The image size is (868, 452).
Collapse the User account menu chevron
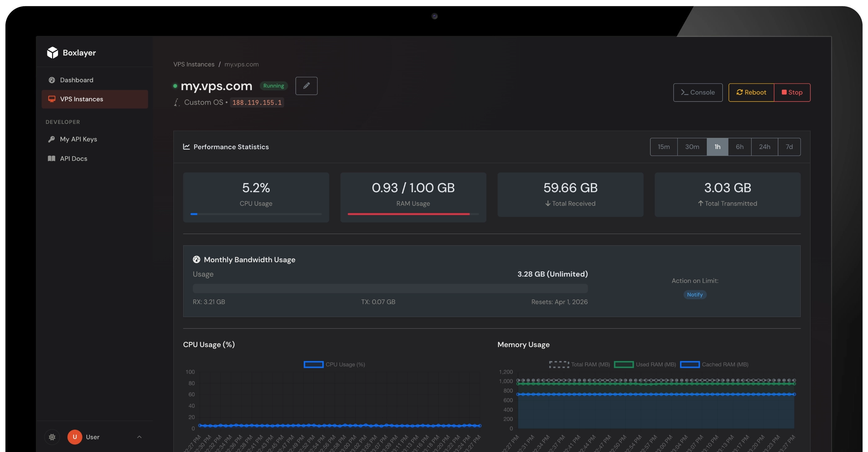139,437
